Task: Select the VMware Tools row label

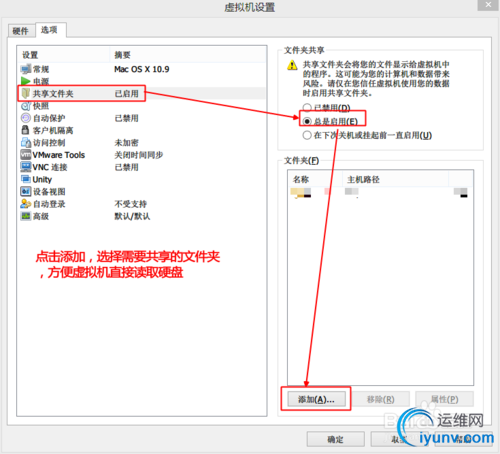Action: pyautogui.click(x=59, y=155)
